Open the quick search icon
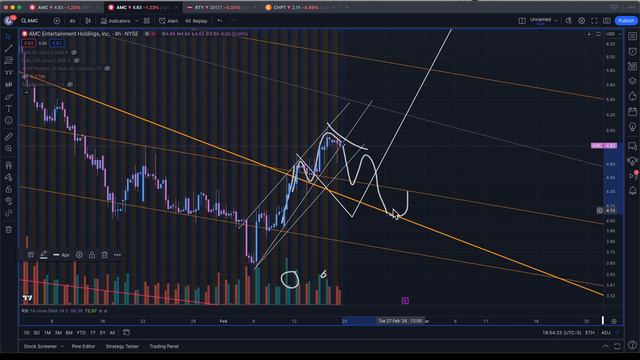This screenshot has height=360, width=640. [569, 21]
